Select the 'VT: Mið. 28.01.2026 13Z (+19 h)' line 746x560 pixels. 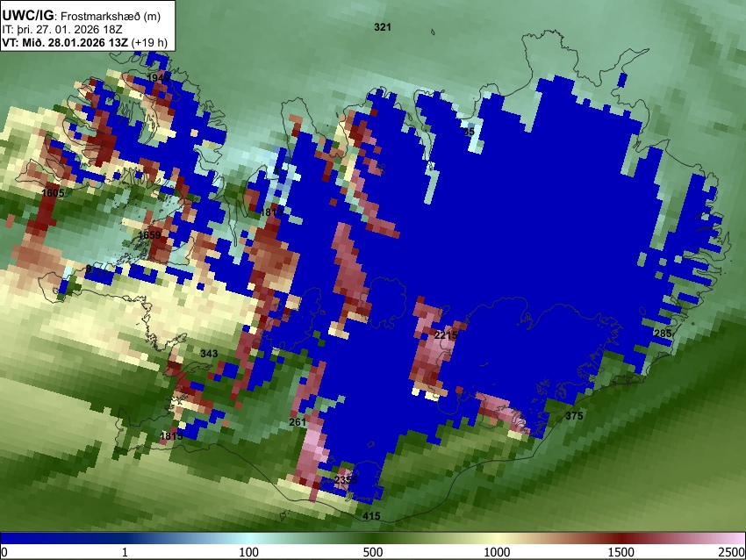click(84, 42)
